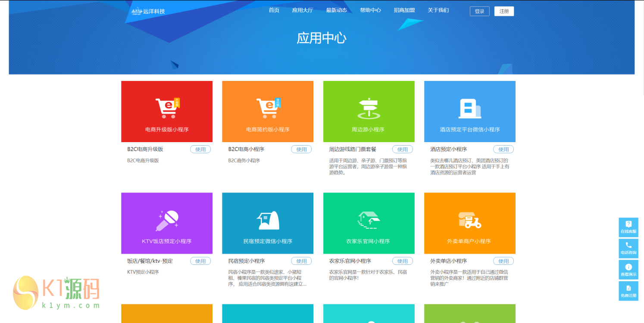Click the 农家乐官网小程序 title text
The width and height of the screenshot is (644, 323).
(350, 261)
